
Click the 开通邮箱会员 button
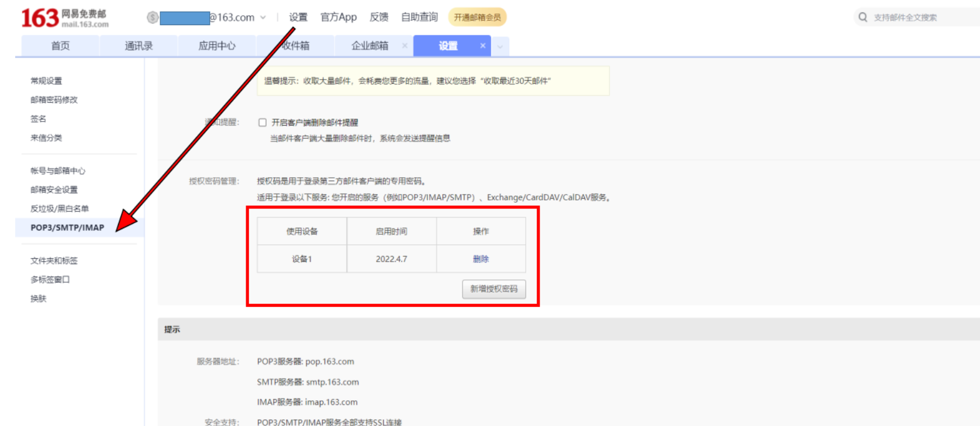pyautogui.click(x=477, y=18)
